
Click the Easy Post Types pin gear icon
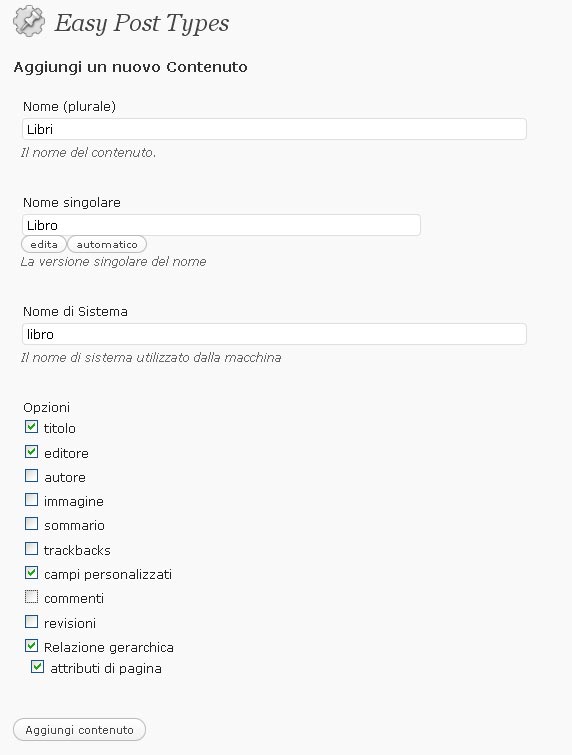coord(29,21)
